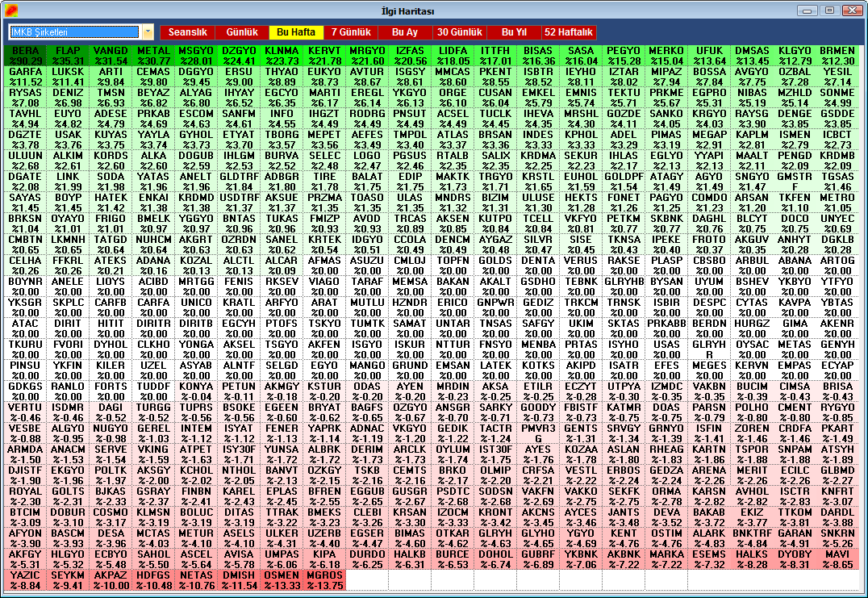Switch to the 30 Günlük tab
Viewport: 868px width, 598px height.
460,32
